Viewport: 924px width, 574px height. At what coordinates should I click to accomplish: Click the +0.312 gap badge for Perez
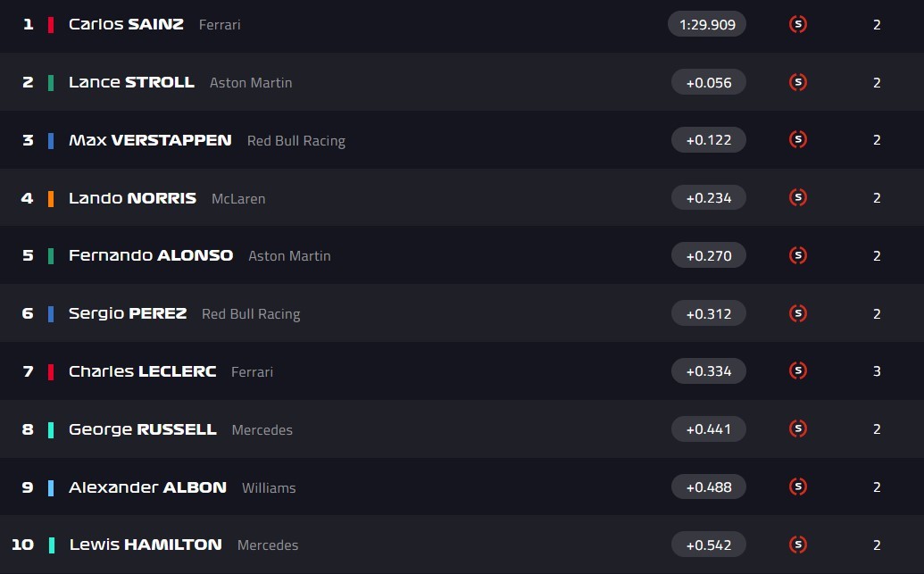pos(708,313)
